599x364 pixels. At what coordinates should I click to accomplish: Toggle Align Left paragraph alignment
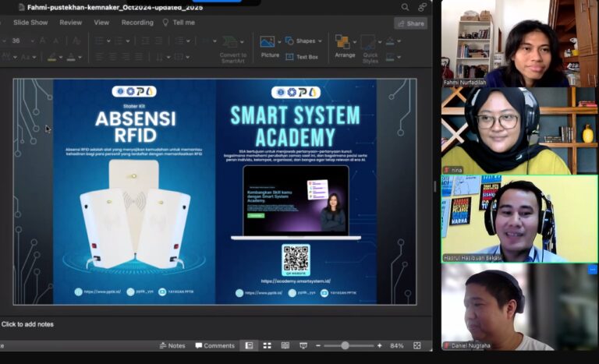99,57
